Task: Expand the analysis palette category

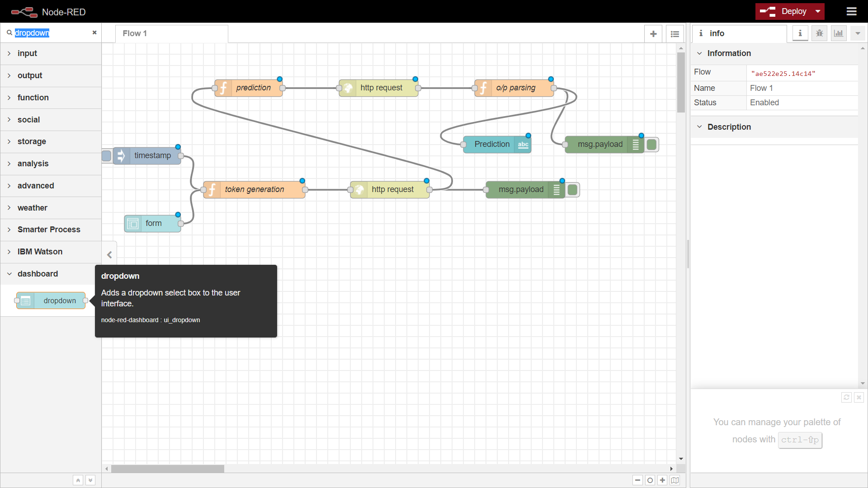Action: (x=51, y=164)
